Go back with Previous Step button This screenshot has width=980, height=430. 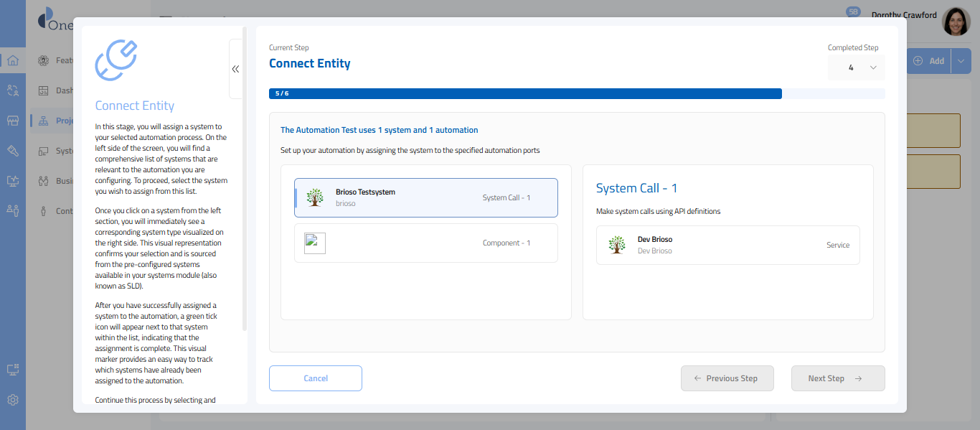[727, 378]
